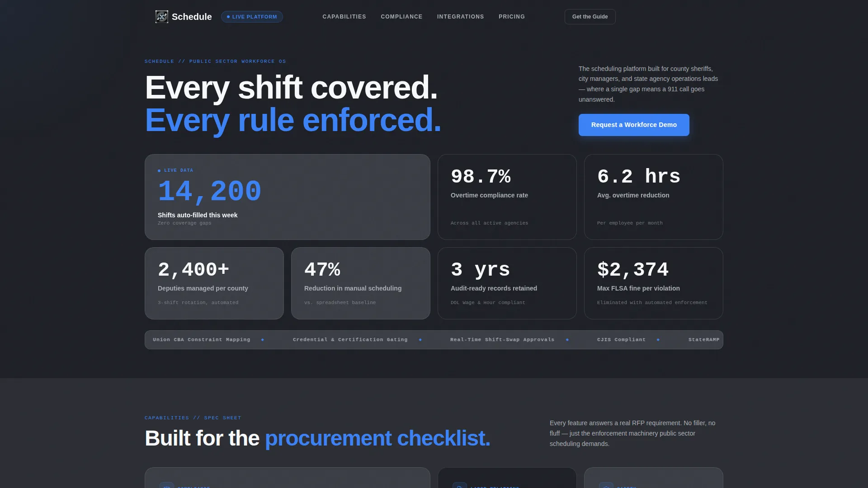Click Union CBA Constraint Mapping ticker item
This screenshot has height=488, width=868.
click(x=202, y=340)
